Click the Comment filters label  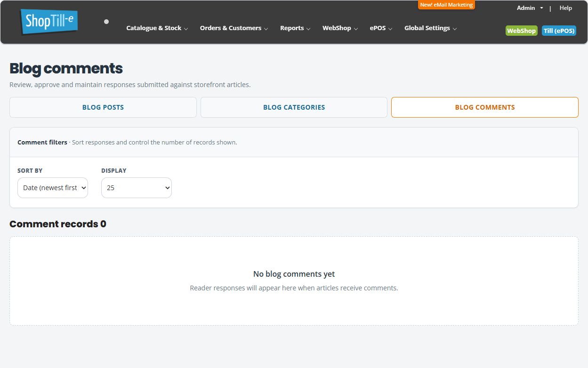click(x=42, y=142)
